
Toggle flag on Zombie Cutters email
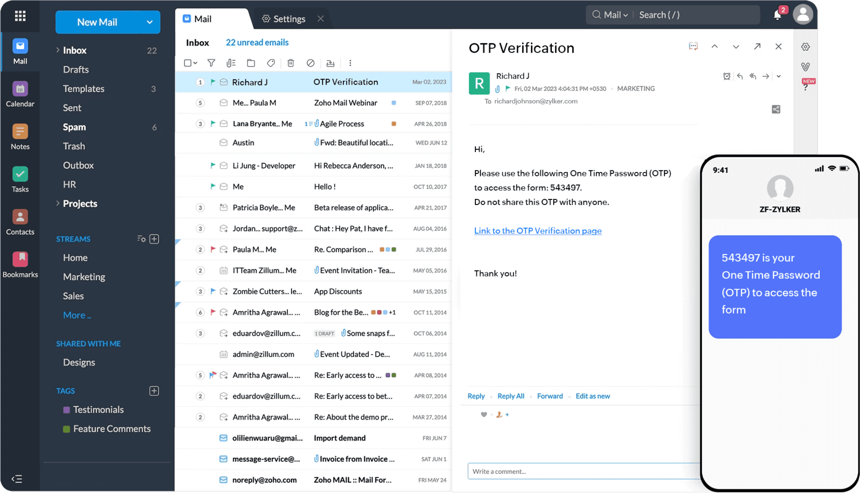[213, 291]
